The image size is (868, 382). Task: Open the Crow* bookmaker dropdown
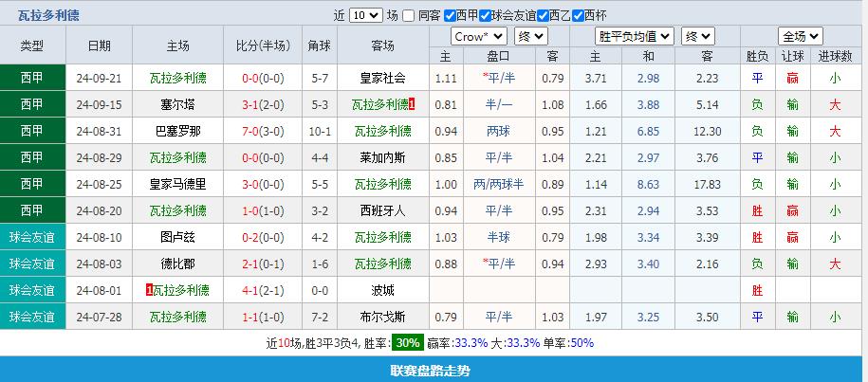pos(478,37)
